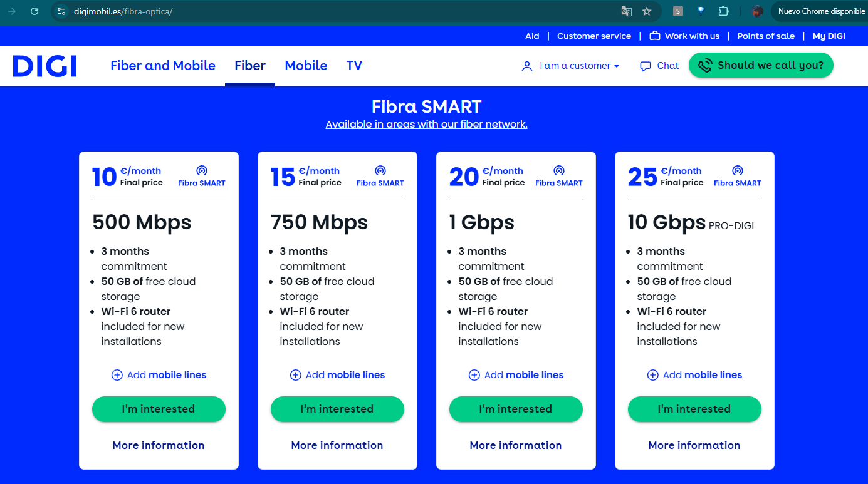The image size is (868, 484).
Task: Click the PRO-DIGI label
Action: click(731, 225)
